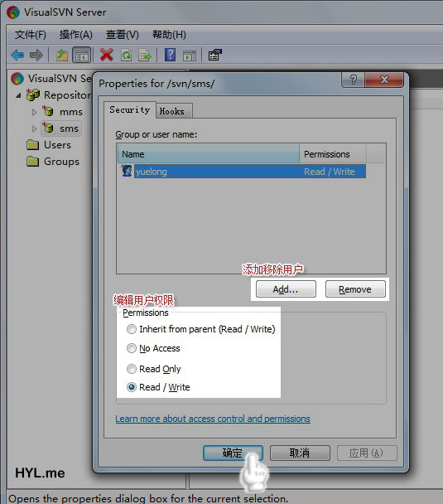Click the red X Delete icon
The width and height of the screenshot is (443, 504).
click(107, 55)
